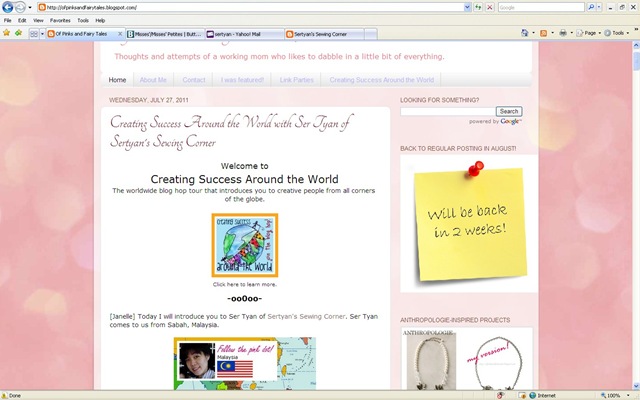Open the Page menu dropdown

[588, 33]
